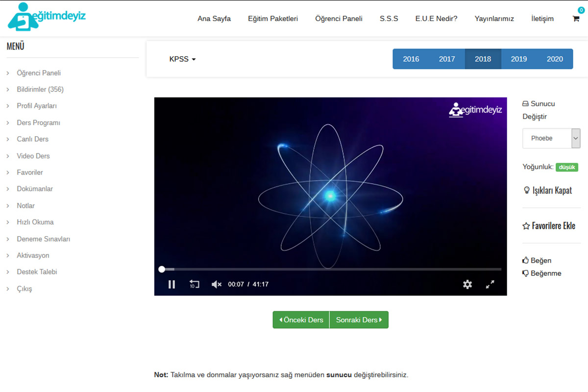
Task: Open the shopping cart icon
Action: (576, 19)
